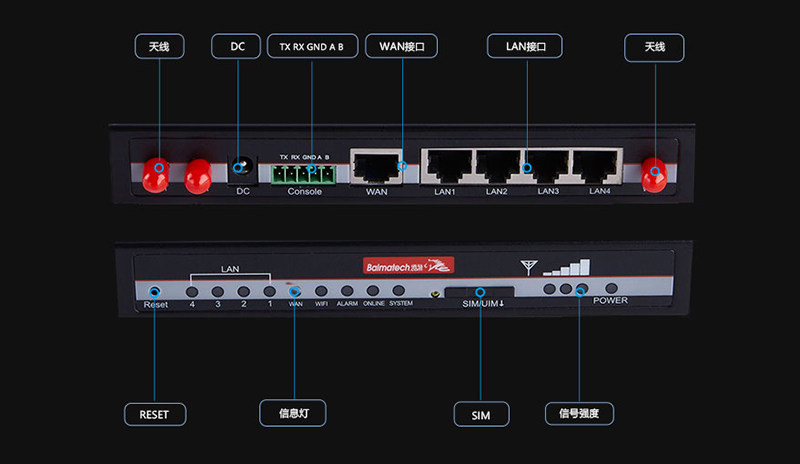
Task: Click the green Console terminal block
Action: (x=304, y=175)
